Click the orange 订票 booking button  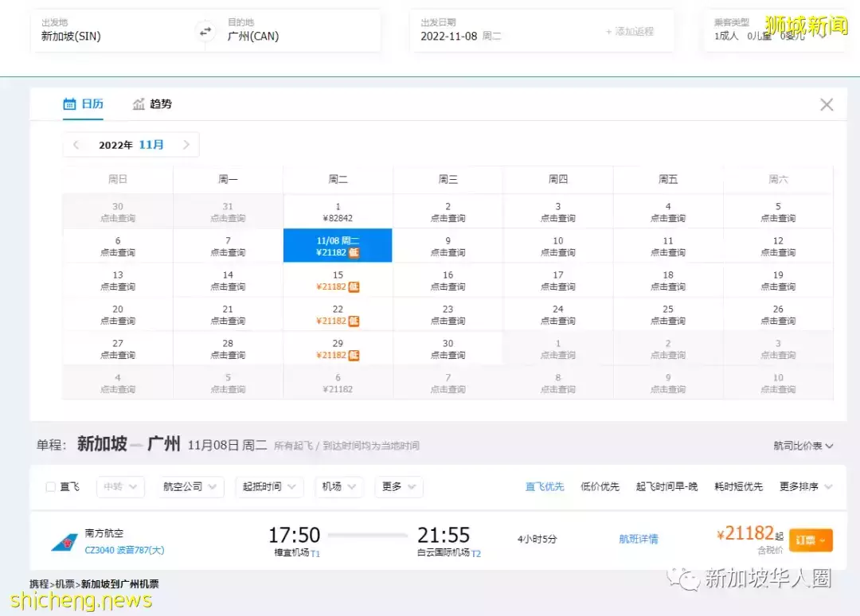(x=811, y=540)
